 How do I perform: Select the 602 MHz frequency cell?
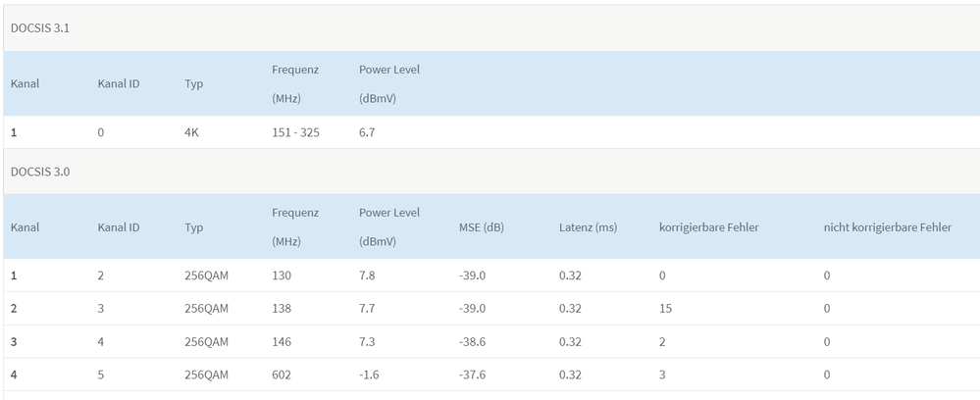(x=282, y=375)
